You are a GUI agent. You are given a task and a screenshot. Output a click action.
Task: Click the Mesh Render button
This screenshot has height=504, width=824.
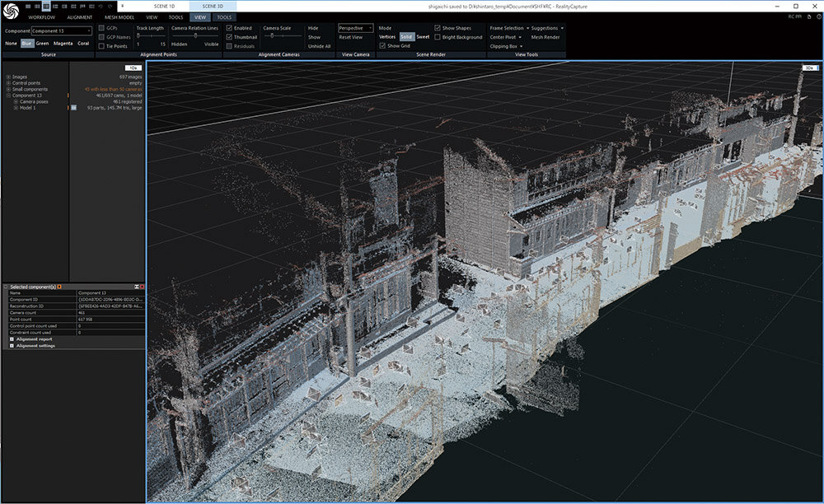tap(545, 37)
